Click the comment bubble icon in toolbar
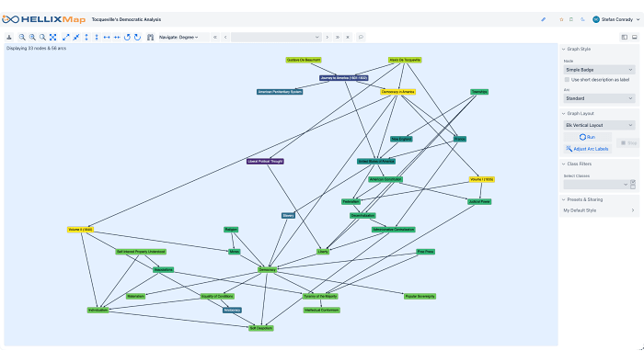This screenshot has width=644, height=362. point(361,38)
